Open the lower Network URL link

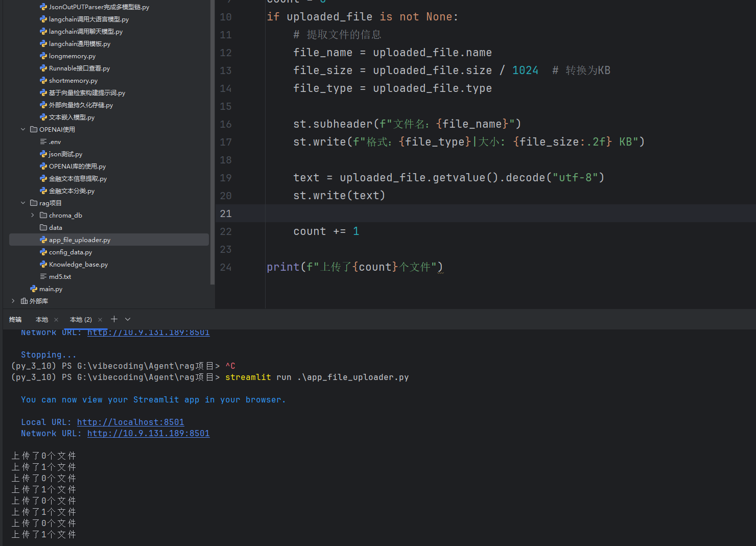tap(149, 434)
